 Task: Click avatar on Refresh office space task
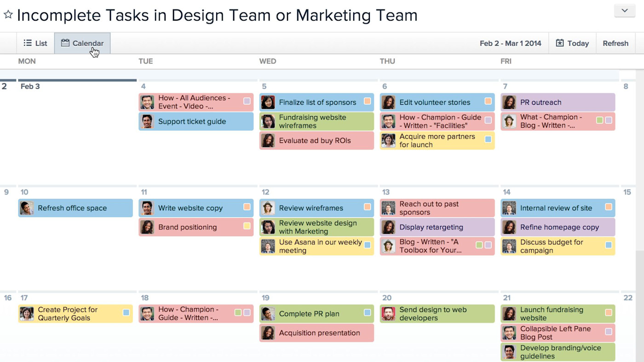(27, 208)
